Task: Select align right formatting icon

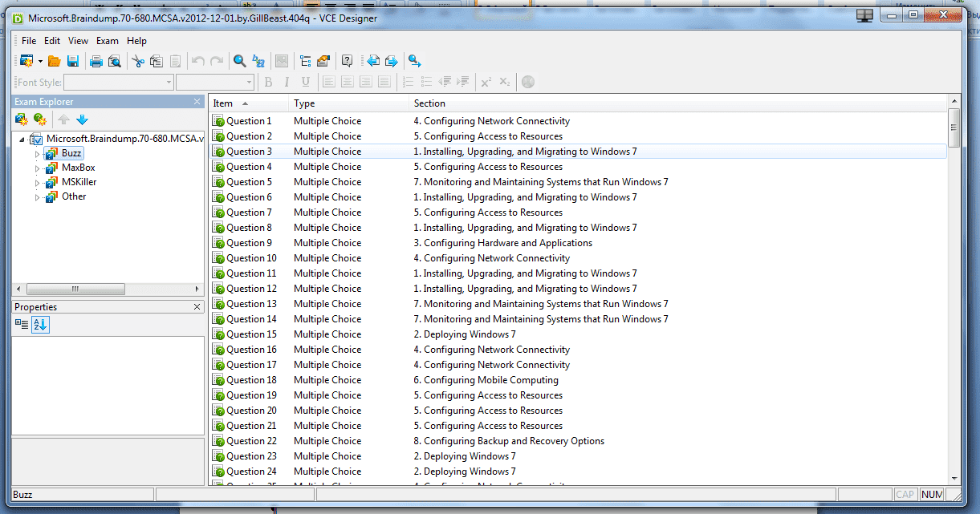Action: pos(365,82)
